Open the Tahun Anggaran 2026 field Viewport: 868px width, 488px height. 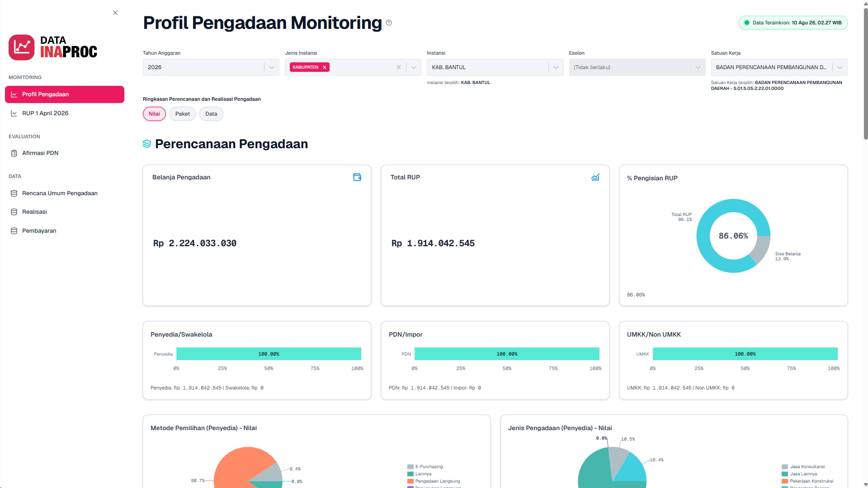coord(211,67)
